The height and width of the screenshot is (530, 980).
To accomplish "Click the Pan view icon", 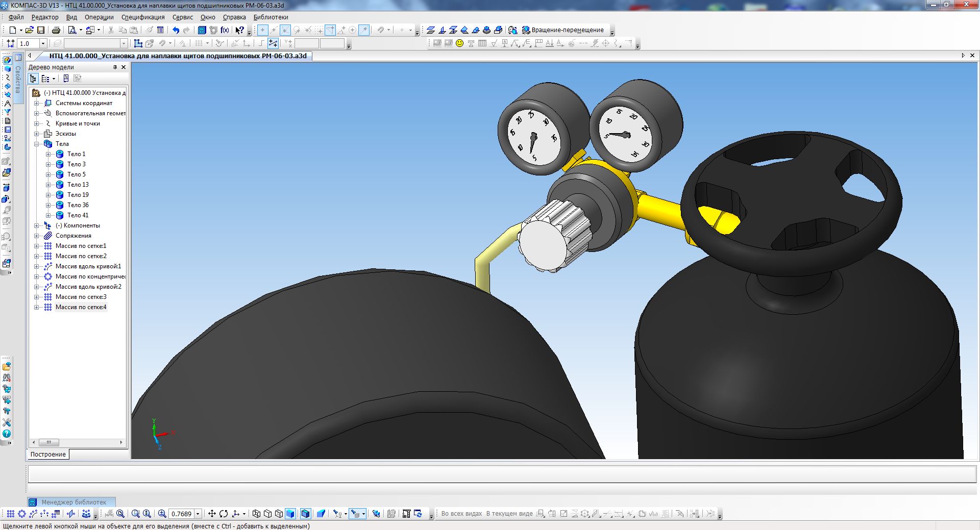I will tap(212, 514).
